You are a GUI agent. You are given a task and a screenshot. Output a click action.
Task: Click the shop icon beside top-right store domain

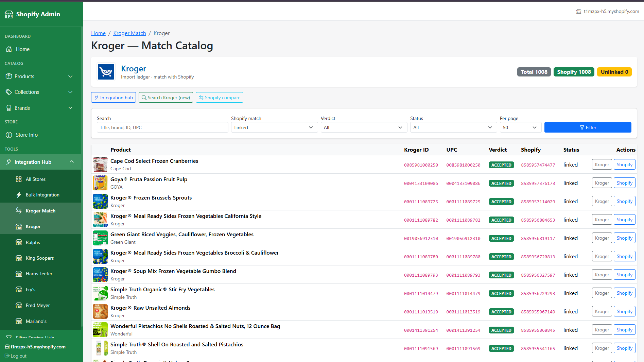click(578, 12)
